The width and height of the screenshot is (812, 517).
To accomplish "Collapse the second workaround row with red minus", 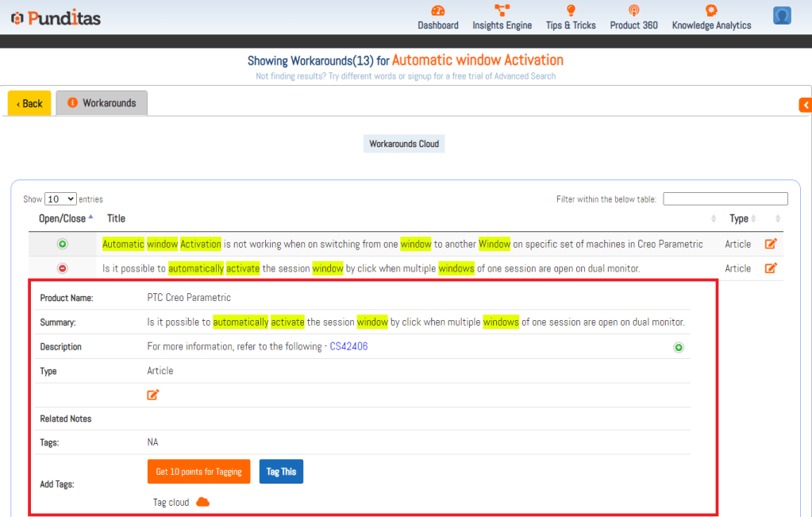I will (x=63, y=268).
